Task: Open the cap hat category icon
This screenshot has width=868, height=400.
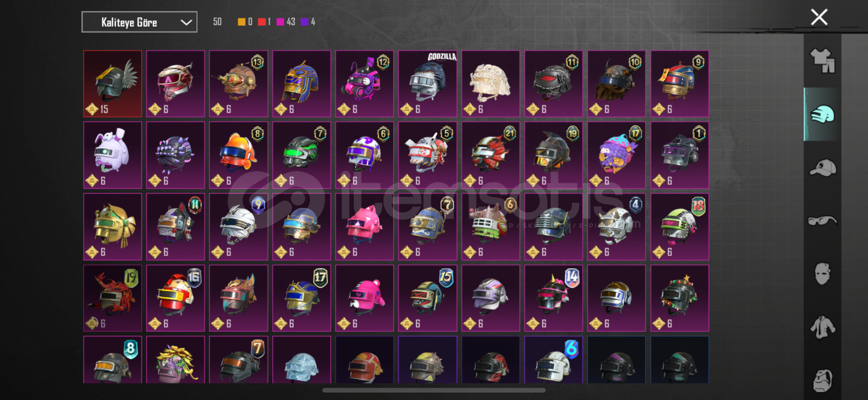Action: click(x=822, y=168)
